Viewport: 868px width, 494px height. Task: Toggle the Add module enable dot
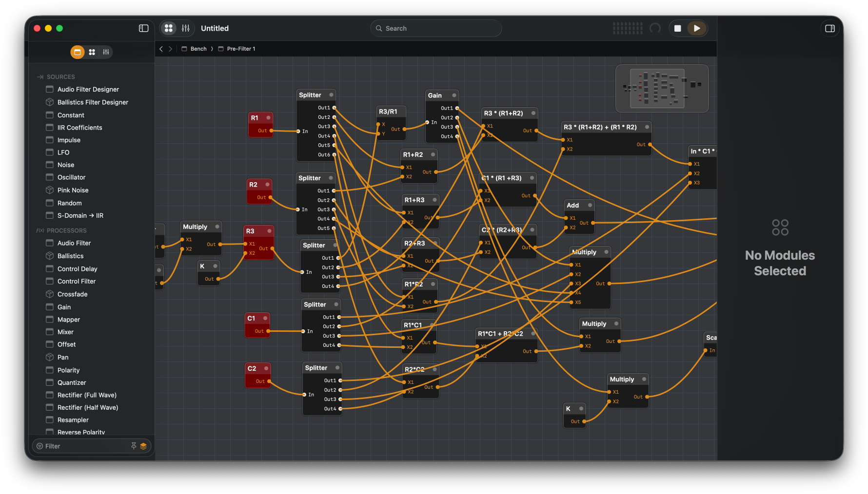590,205
